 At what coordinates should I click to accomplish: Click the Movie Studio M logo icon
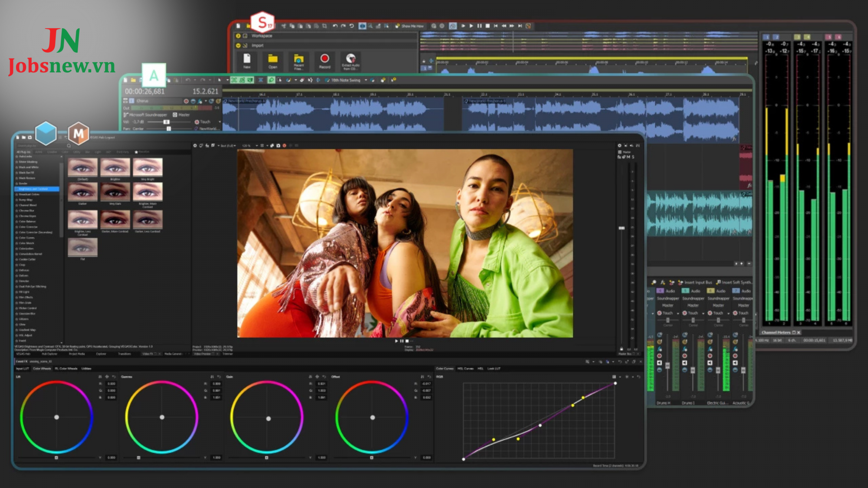[79, 134]
